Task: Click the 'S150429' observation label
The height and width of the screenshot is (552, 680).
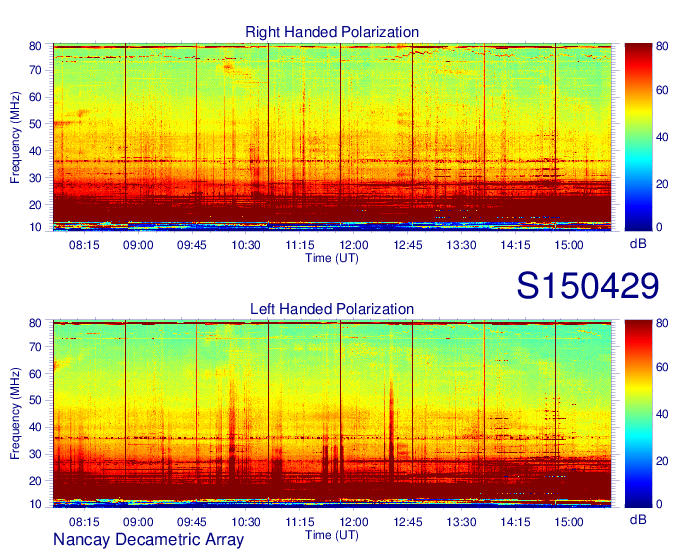Action: point(588,286)
